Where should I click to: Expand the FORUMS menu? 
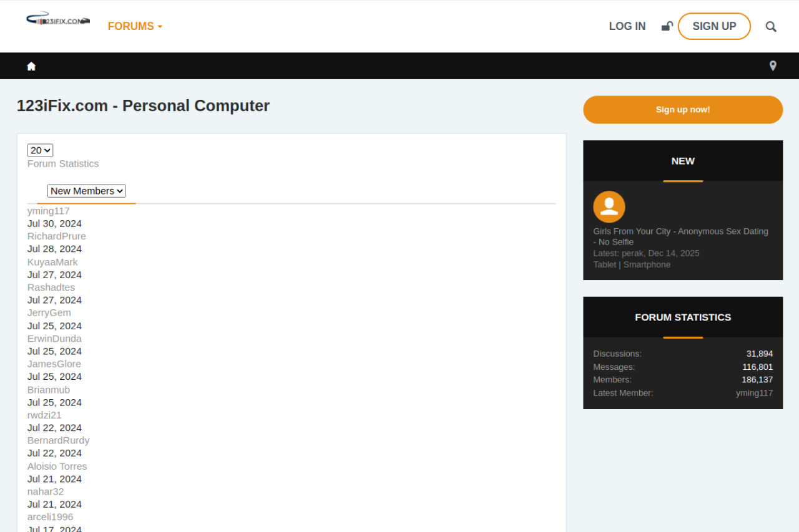pos(135,26)
